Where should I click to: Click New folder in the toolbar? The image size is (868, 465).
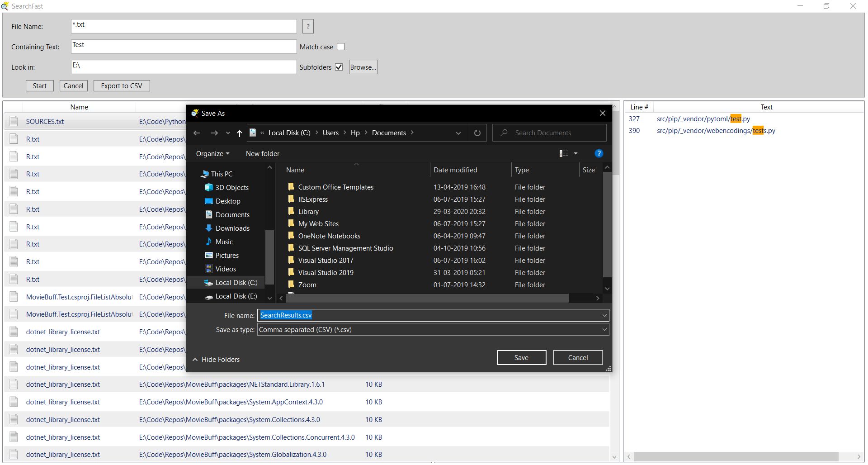coord(262,154)
